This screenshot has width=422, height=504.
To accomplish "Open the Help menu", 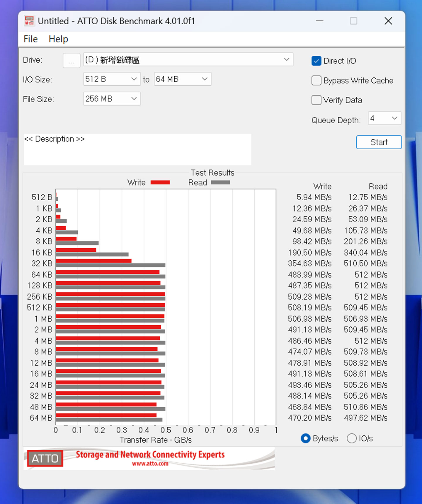I will 58,39.
